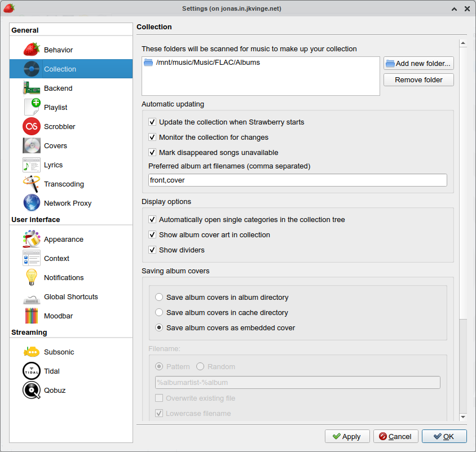Open Subsonic streaming settings
Image resolution: width=476 pixels, height=452 pixels.
32,352
